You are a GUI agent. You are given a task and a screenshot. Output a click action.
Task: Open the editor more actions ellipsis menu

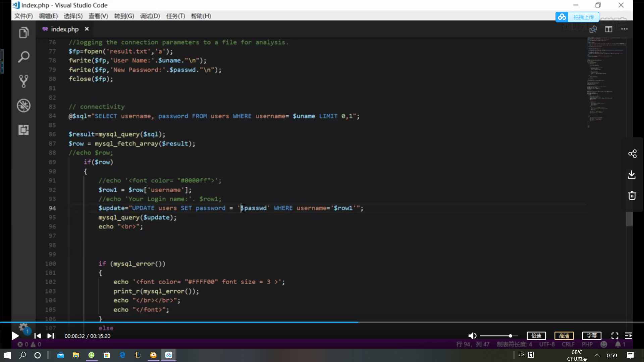(x=624, y=29)
